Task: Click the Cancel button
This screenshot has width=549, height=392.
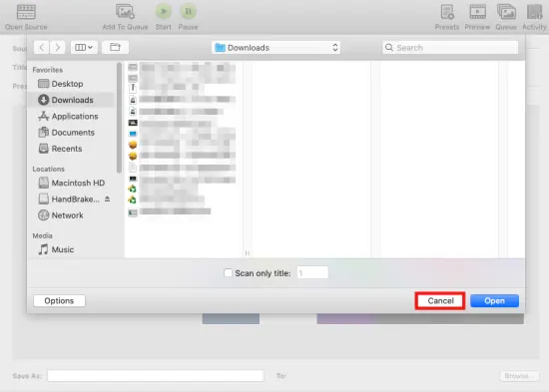Action: click(440, 300)
